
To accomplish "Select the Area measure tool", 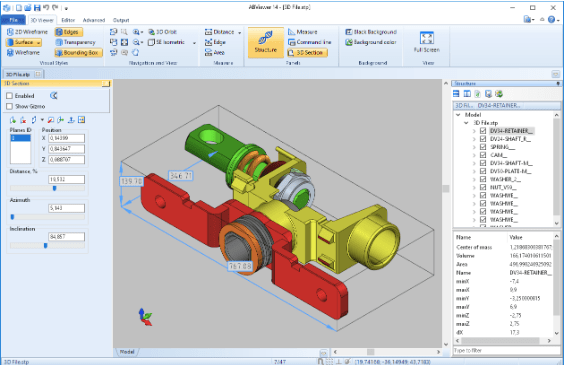I will point(215,53).
